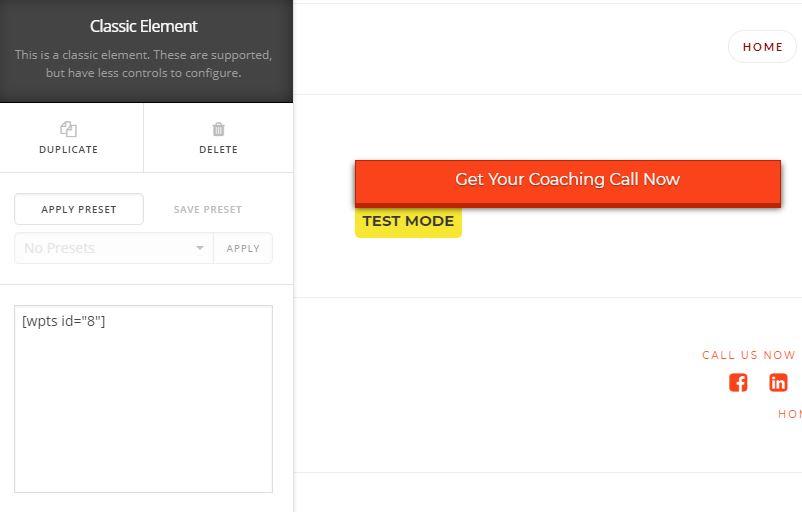Screen dimensions: 802x512
Task: Click the CALL US NOW link
Action: coord(749,355)
